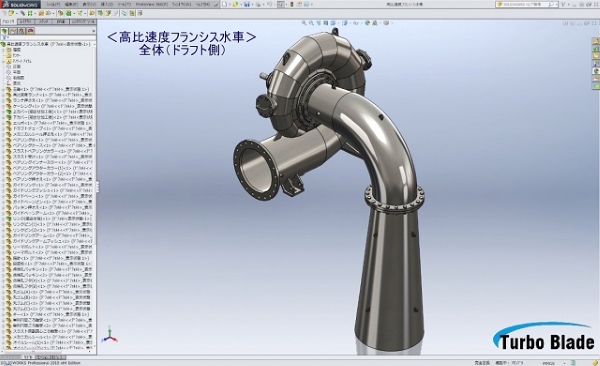Open the 挿入 (Insert) menu

point(106,4)
